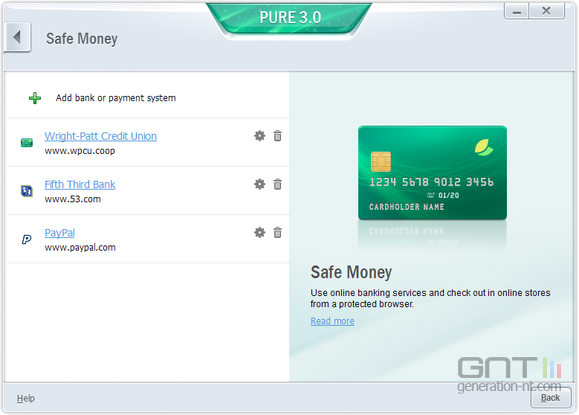The width and height of the screenshot is (579, 415).
Task: Click the back arrow beside Safe Money
Action: point(17,37)
